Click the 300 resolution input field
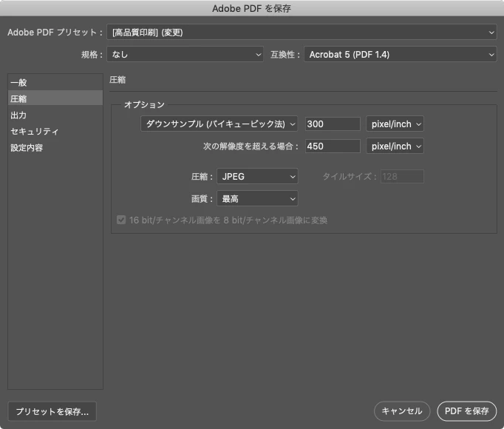The width and height of the screenshot is (504, 429). pyautogui.click(x=333, y=124)
